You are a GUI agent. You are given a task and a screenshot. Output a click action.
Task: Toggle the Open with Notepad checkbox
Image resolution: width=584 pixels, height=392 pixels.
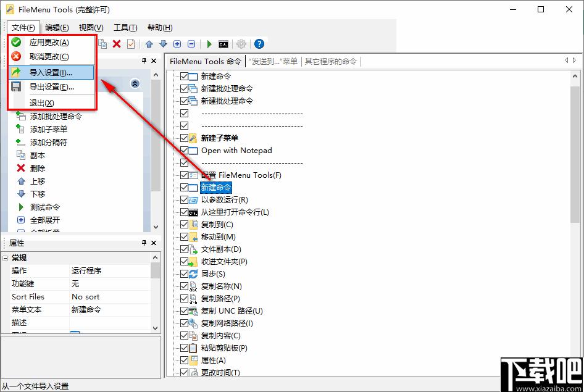tap(184, 150)
